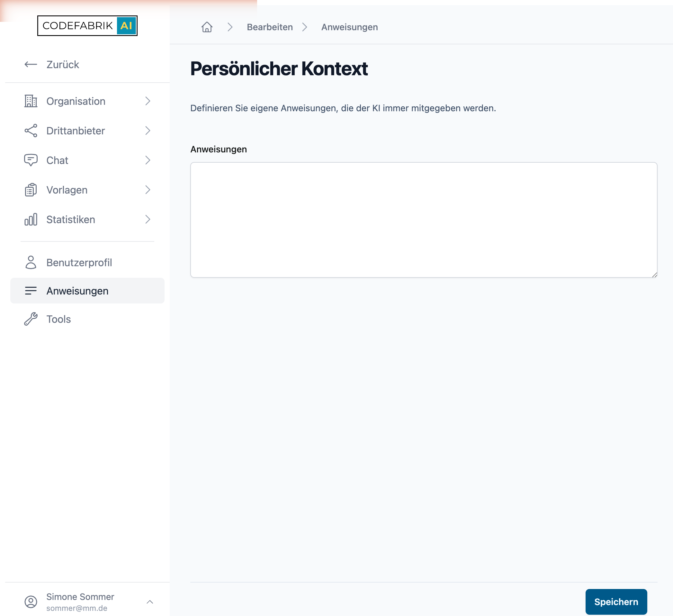Open Drittanbieter in the sidebar
Image resolution: width=673 pixels, height=616 pixels.
point(87,131)
